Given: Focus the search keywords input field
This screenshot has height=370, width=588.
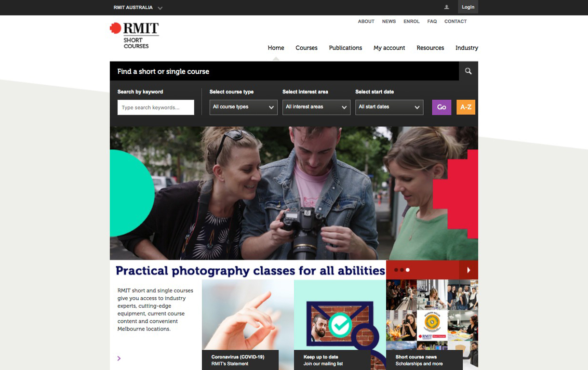Looking at the screenshot, I should [x=156, y=107].
